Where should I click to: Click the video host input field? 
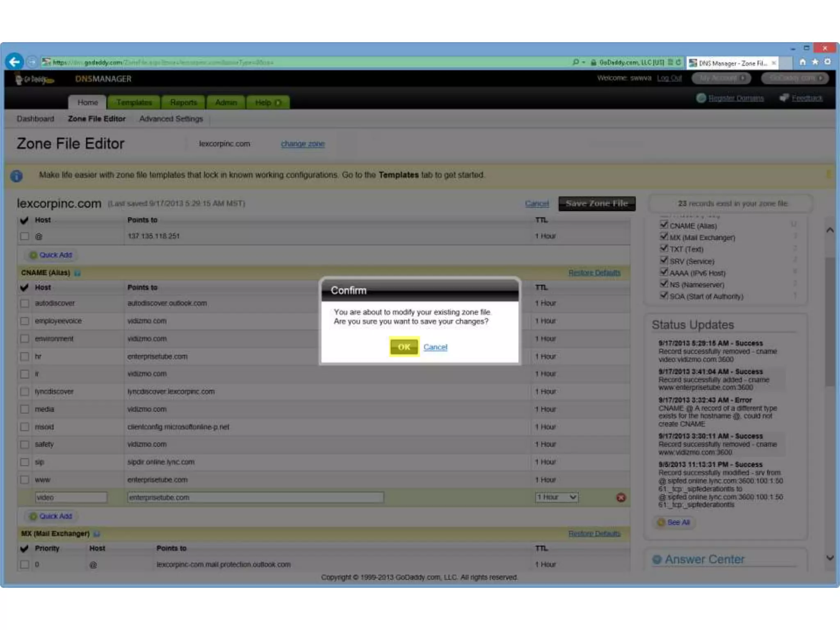click(71, 498)
